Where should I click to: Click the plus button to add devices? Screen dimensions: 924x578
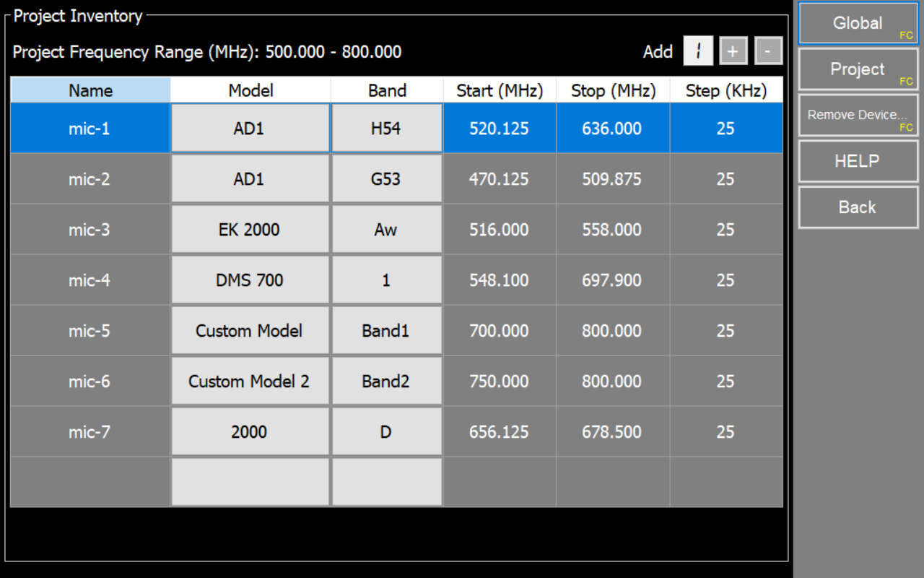pyautogui.click(x=733, y=51)
